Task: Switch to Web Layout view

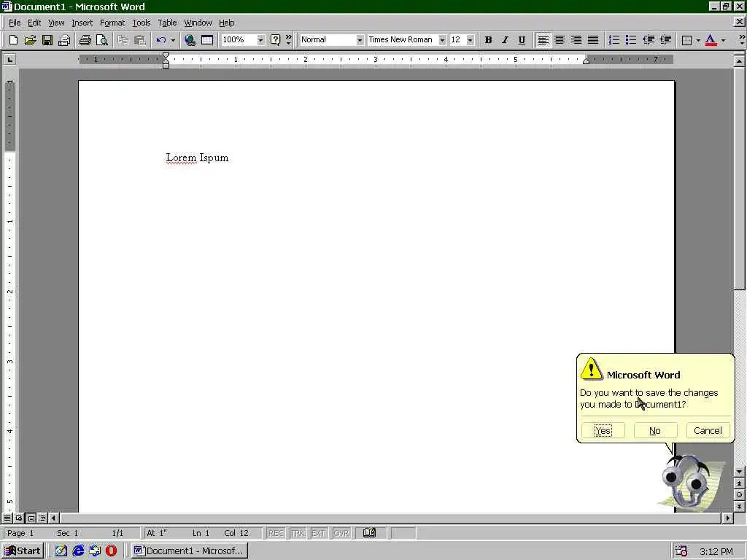Action: [18, 518]
